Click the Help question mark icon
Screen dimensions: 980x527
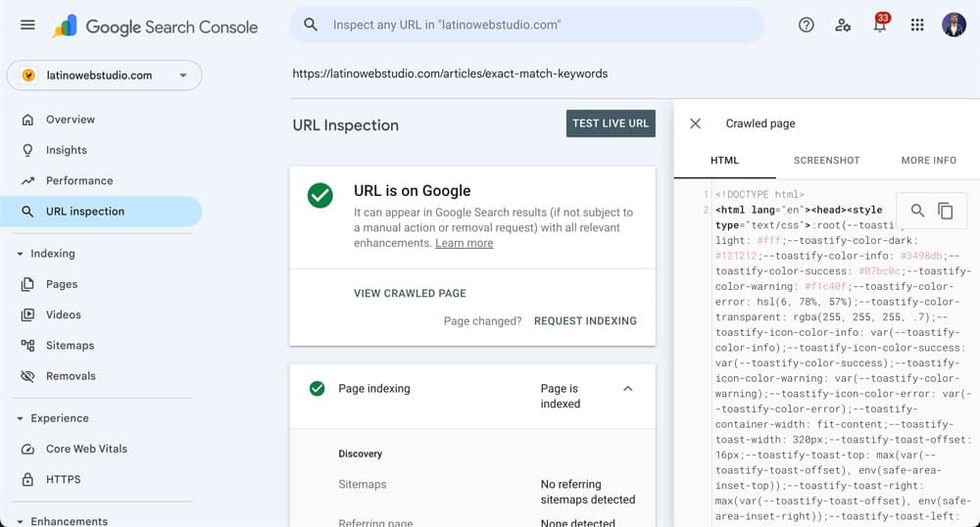(x=806, y=25)
